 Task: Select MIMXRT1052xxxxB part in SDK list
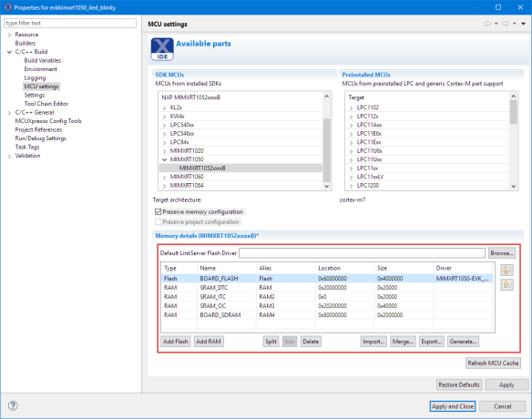tap(240, 169)
